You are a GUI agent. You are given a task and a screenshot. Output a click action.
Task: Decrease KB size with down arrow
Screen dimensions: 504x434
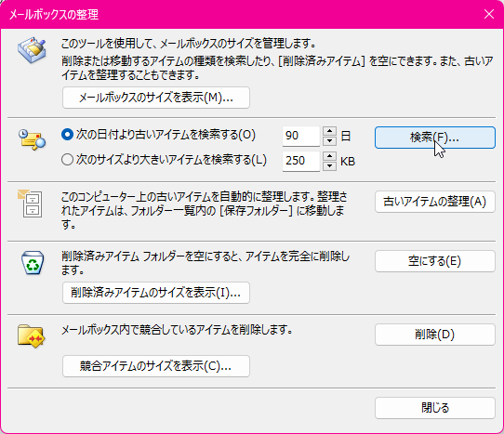(x=329, y=165)
